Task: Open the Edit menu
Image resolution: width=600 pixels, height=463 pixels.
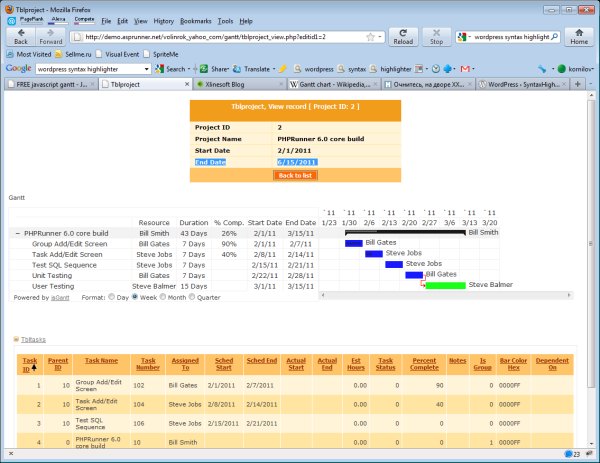Action: pyautogui.click(x=122, y=21)
